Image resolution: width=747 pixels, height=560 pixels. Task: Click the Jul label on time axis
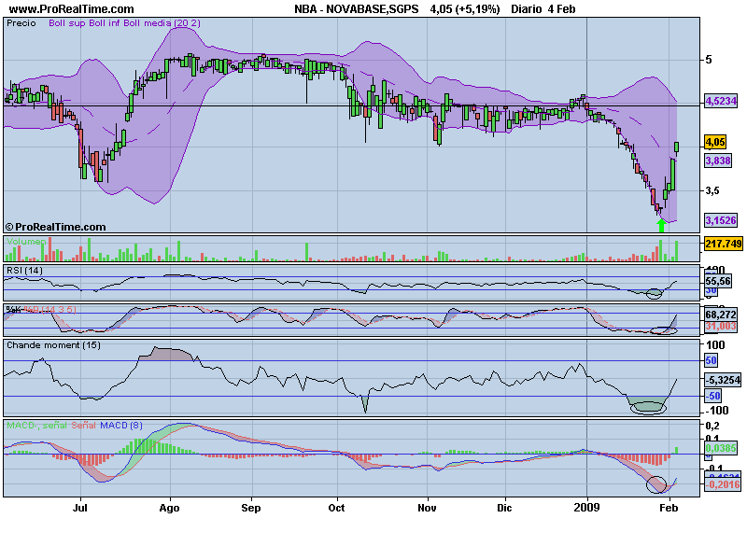click(80, 508)
